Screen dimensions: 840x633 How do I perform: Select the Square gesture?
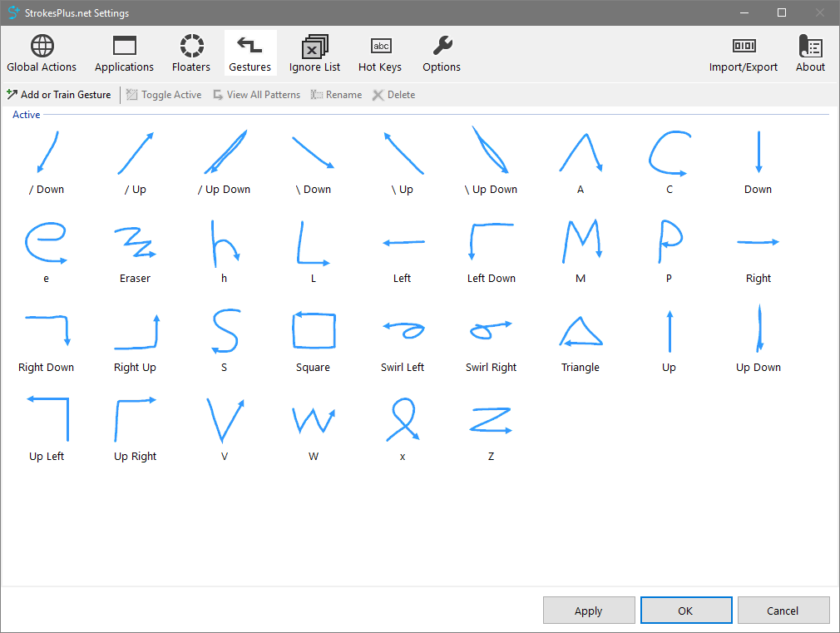pyautogui.click(x=314, y=340)
